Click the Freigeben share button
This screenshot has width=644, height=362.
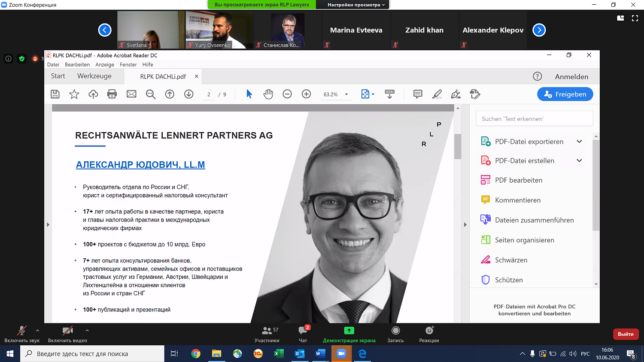(565, 94)
